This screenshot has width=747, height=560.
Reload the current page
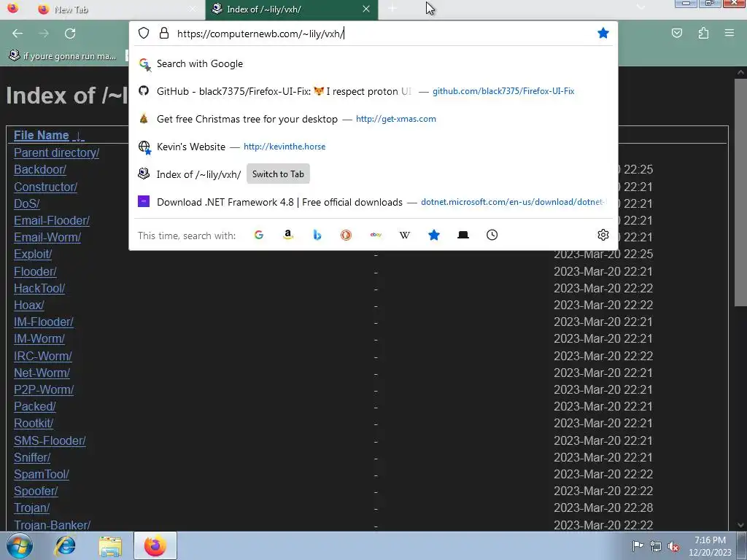[x=70, y=34]
